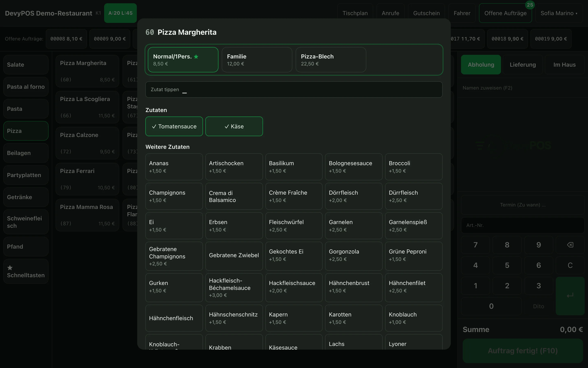The width and height of the screenshot is (588, 368).
Task: Select the Schweinefleisch category
Action: [x=26, y=222]
